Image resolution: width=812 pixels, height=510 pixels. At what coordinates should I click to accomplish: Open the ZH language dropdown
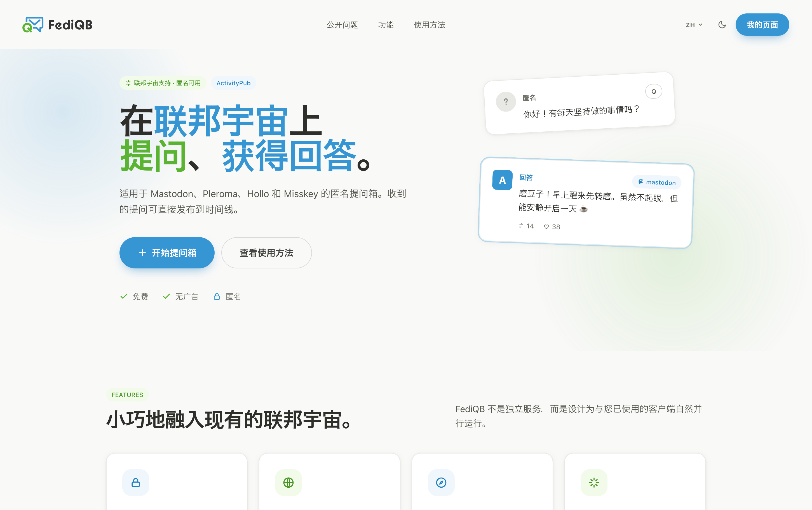694,25
